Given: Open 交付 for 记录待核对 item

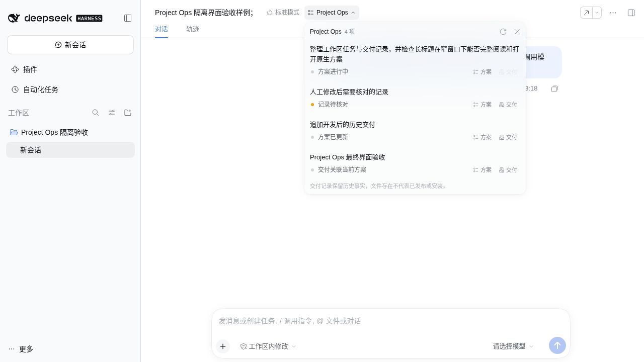Looking at the screenshot, I should (508, 105).
